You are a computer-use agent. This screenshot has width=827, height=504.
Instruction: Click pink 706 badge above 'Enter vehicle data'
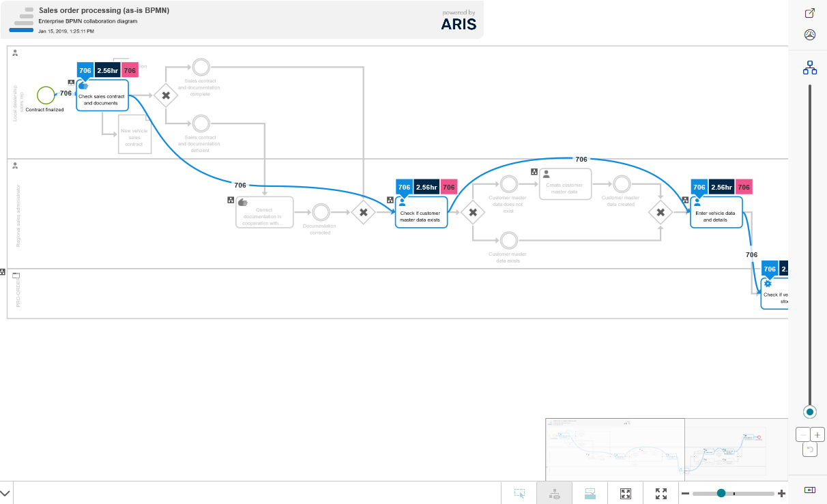click(744, 187)
